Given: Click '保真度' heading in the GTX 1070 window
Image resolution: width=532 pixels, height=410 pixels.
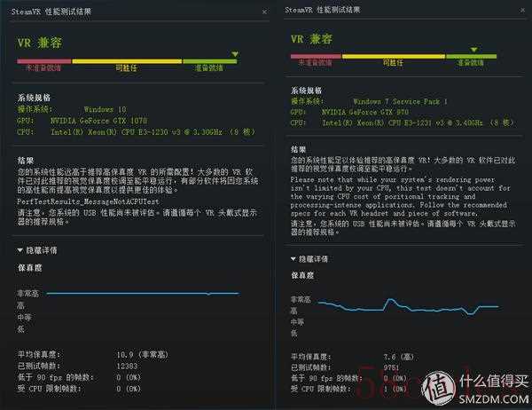Looking at the screenshot, I should point(30,268).
